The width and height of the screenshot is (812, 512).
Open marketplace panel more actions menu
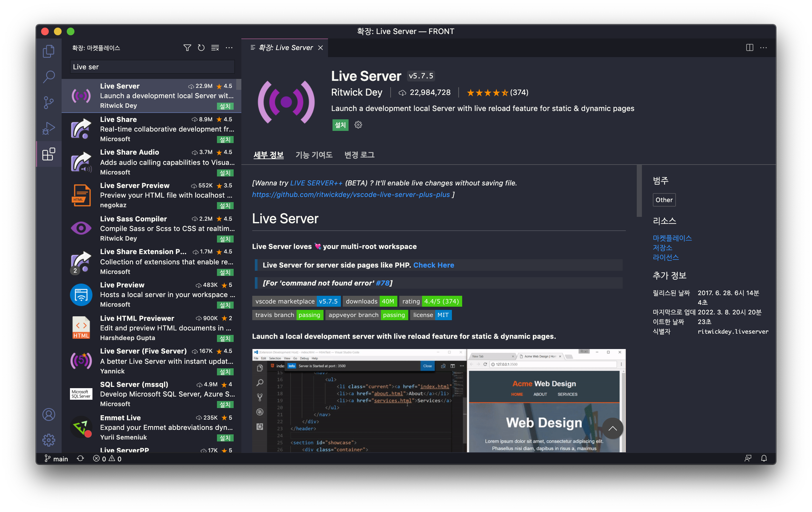[229, 47]
